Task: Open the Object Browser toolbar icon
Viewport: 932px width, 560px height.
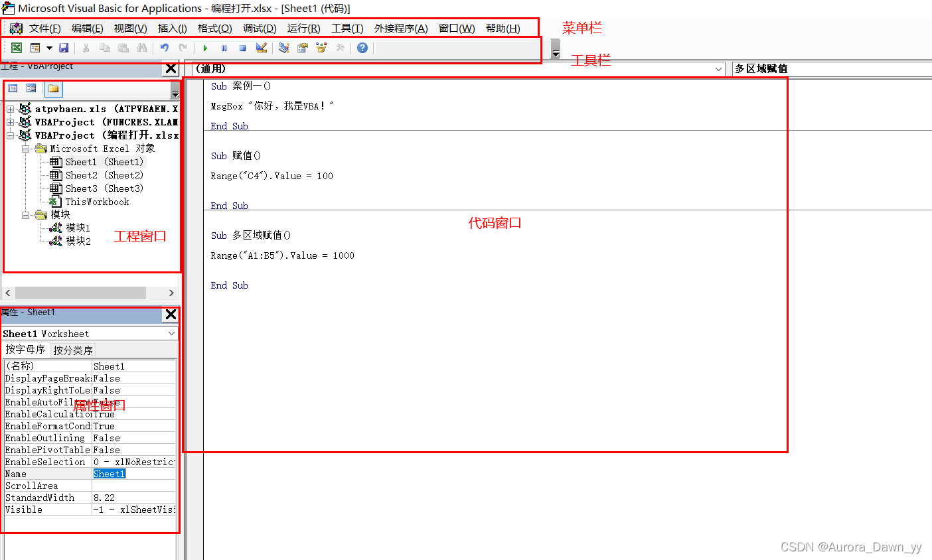Action: click(321, 48)
